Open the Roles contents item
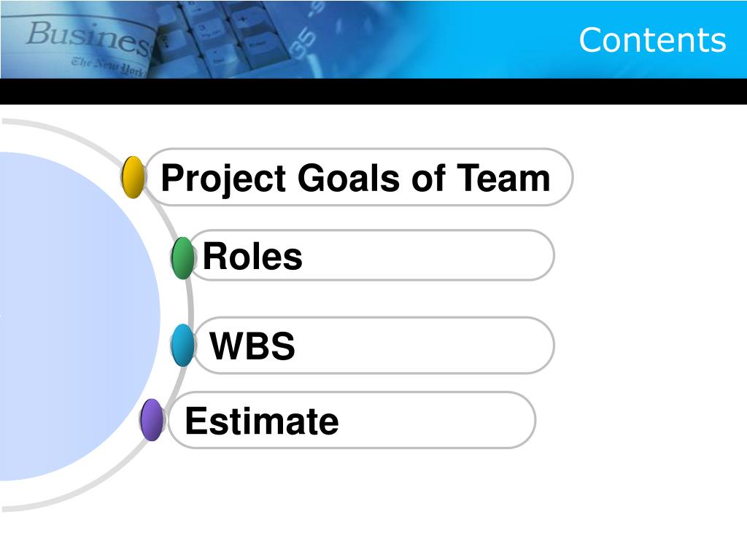 pos(371,255)
